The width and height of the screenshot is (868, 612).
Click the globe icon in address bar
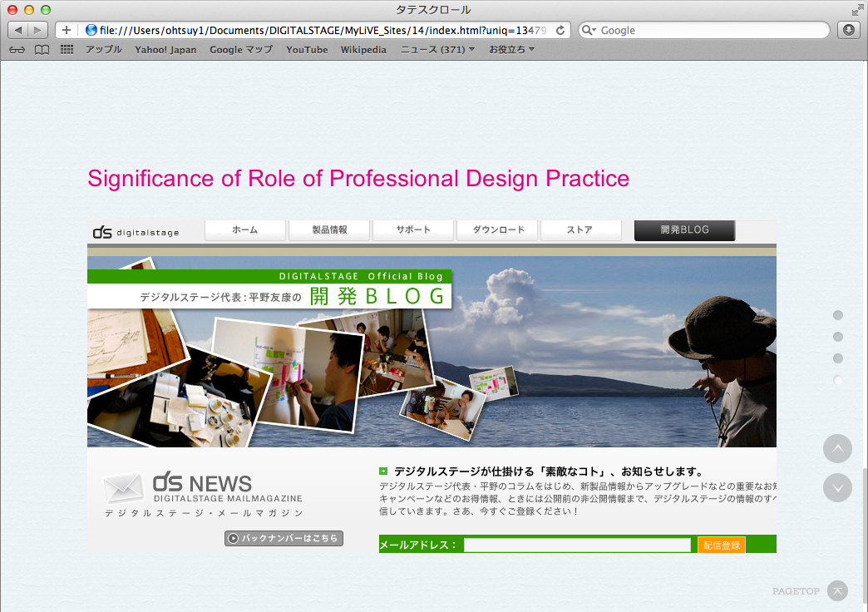click(91, 30)
